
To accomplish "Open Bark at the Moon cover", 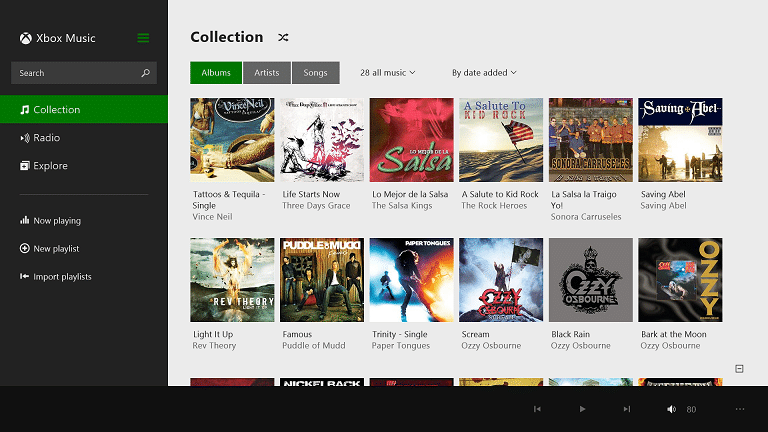I will pyautogui.click(x=680, y=280).
